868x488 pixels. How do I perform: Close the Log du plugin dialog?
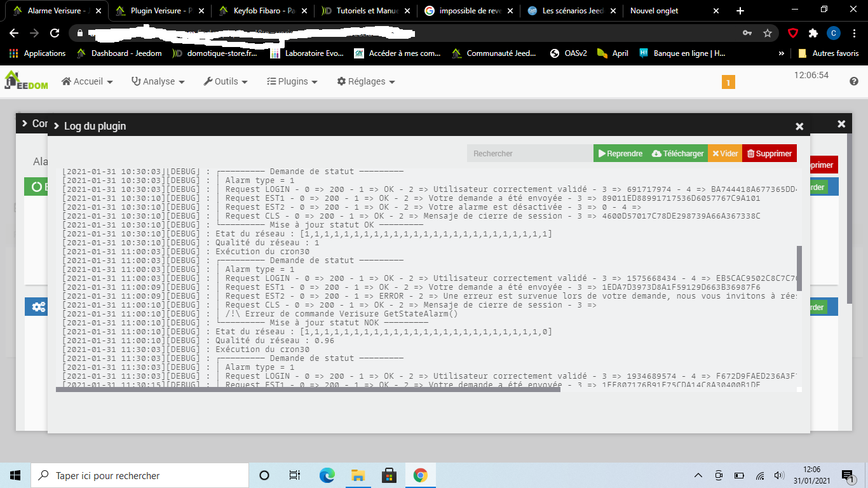[799, 126]
